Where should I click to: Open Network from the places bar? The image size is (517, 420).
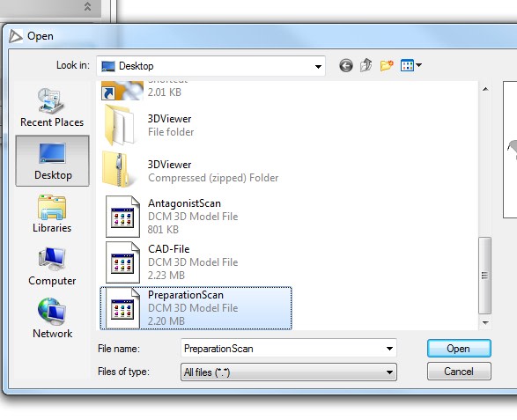point(52,318)
